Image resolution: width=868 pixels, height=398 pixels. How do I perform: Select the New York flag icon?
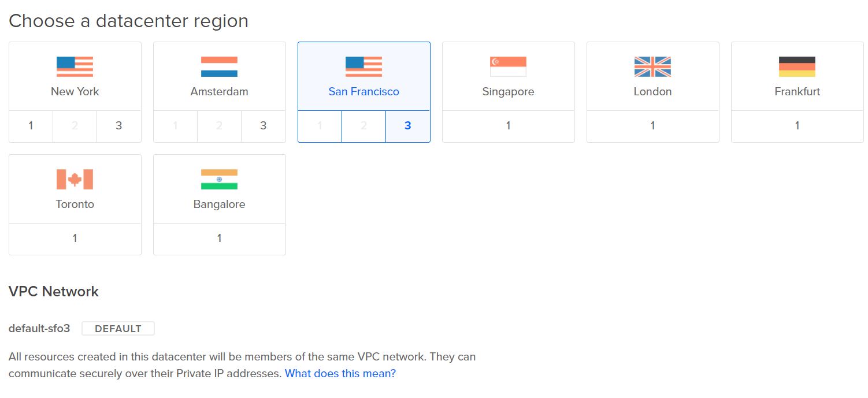pyautogui.click(x=75, y=66)
